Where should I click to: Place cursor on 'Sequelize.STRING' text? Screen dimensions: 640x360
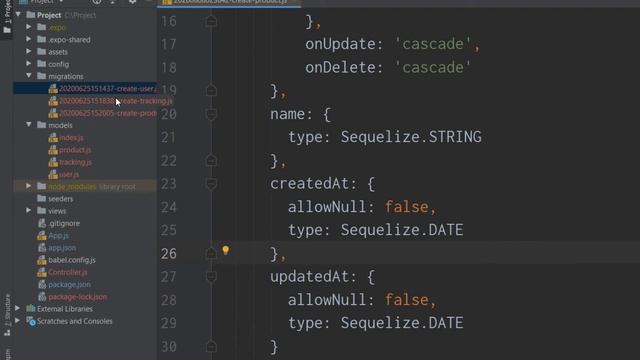(411, 137)
